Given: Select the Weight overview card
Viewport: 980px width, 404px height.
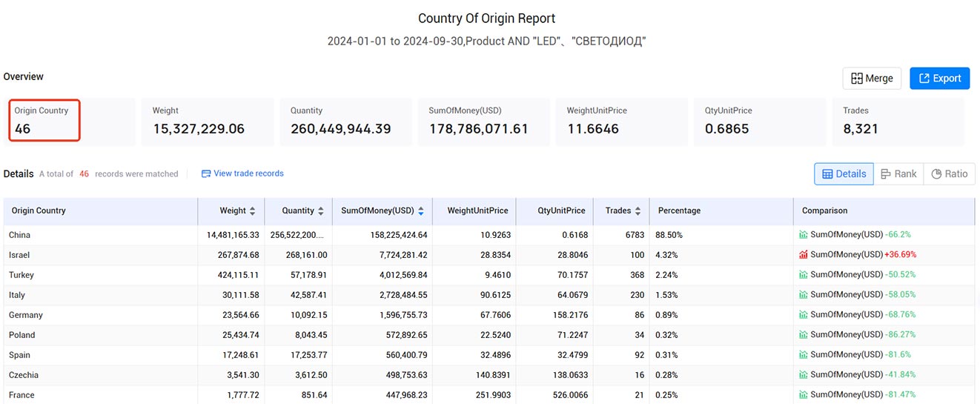Looking at the screenshot, I should [208, 122].
